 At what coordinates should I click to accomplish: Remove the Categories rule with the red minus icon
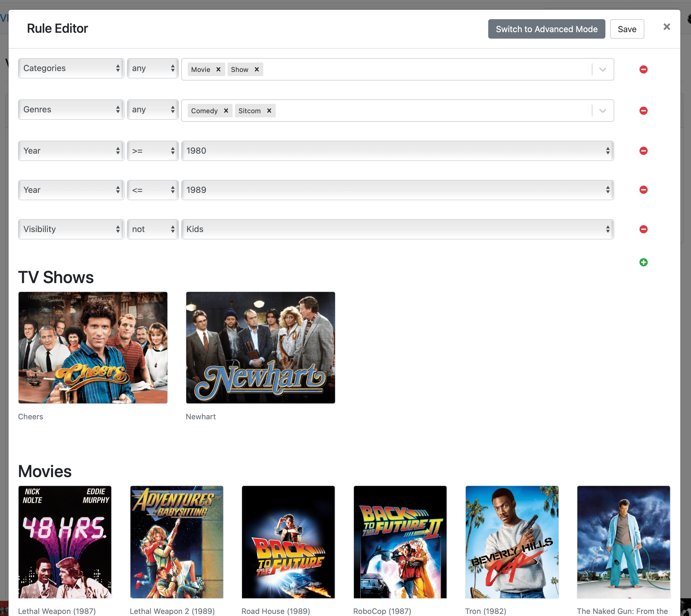click(x=643, y=69)
